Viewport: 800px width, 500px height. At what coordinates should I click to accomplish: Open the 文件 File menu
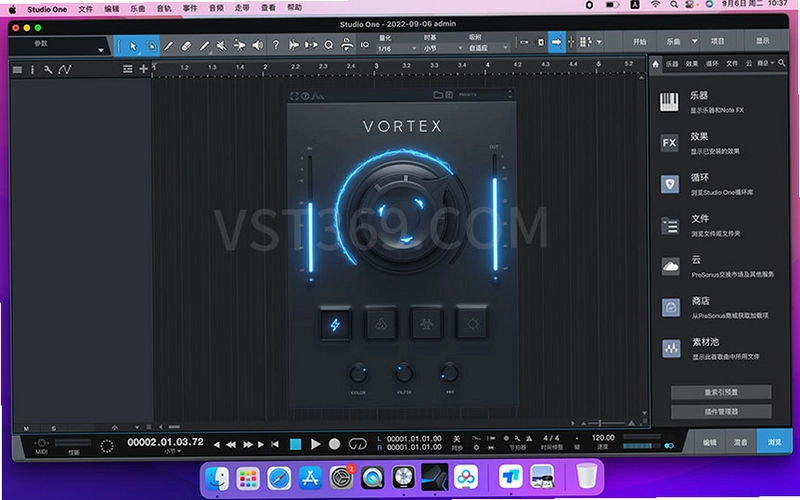(85, 9)
